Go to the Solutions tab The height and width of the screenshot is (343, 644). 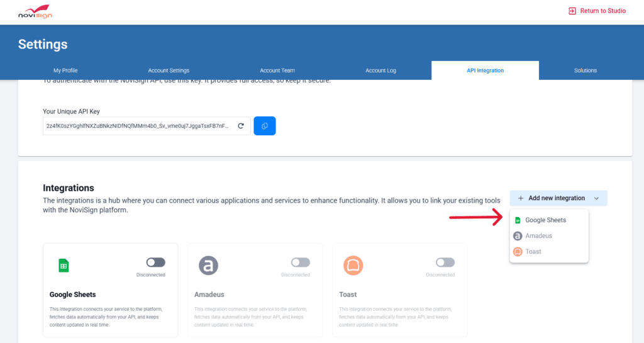pyautogui.click(x=585, y=70)
